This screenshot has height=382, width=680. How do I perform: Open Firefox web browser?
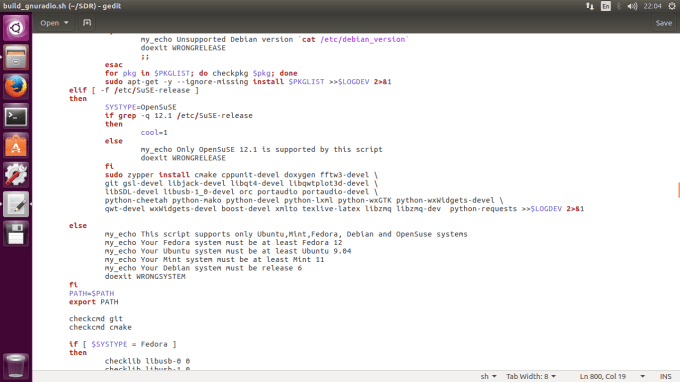click(16, 87)
